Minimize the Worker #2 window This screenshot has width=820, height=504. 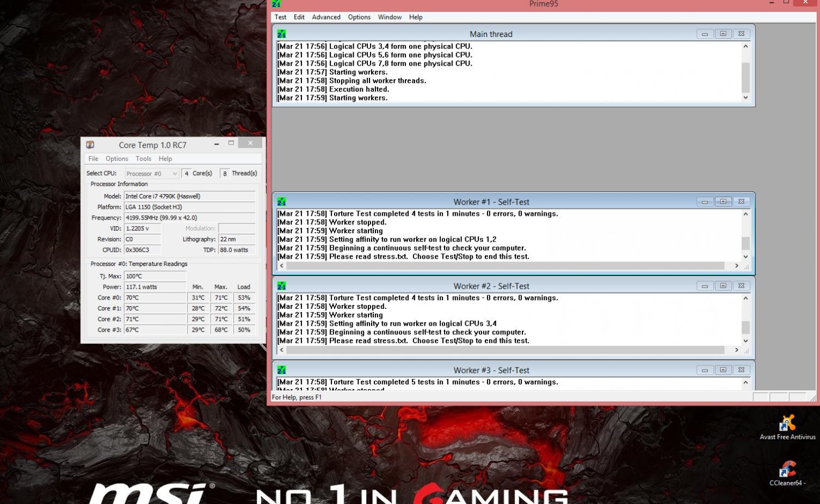click(705, 286)
